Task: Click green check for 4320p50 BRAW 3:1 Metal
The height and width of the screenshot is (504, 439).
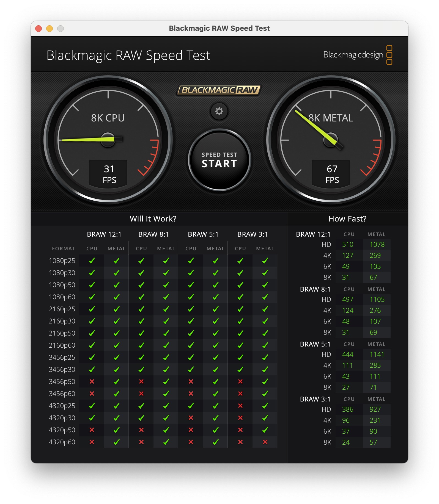Action: [265, 430]
